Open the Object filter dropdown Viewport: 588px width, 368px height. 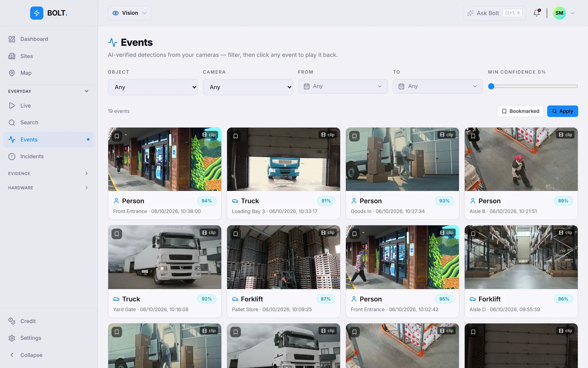[153, 87]
